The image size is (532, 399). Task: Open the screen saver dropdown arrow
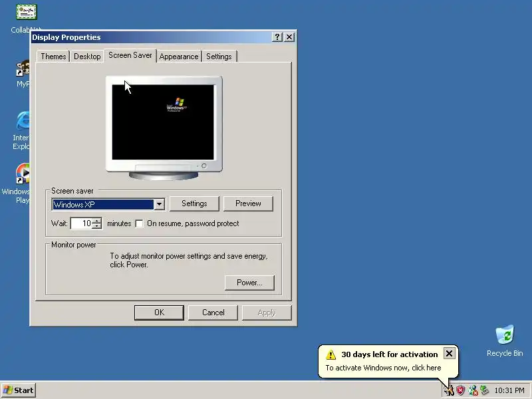click(159, 204)
